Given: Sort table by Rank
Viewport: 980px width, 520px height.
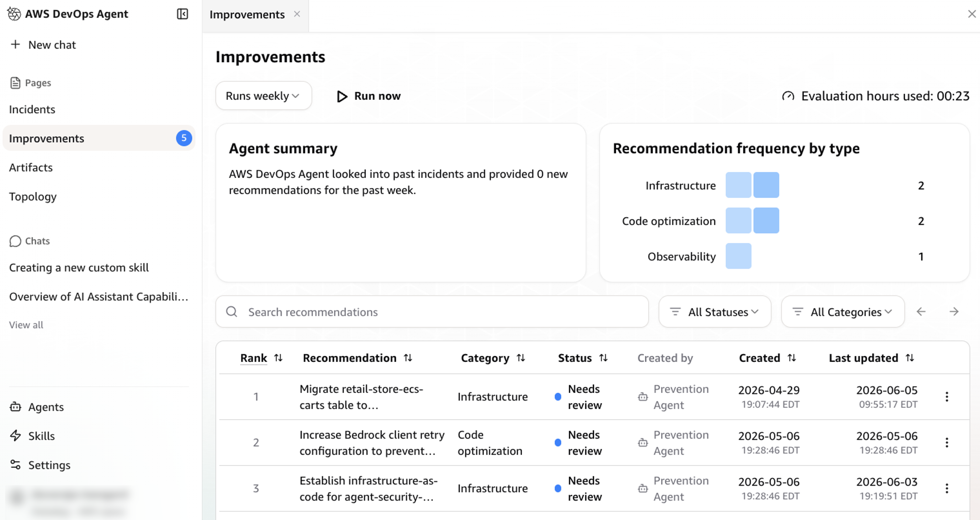Looking at the screenshot, I should tap(278, 358).
